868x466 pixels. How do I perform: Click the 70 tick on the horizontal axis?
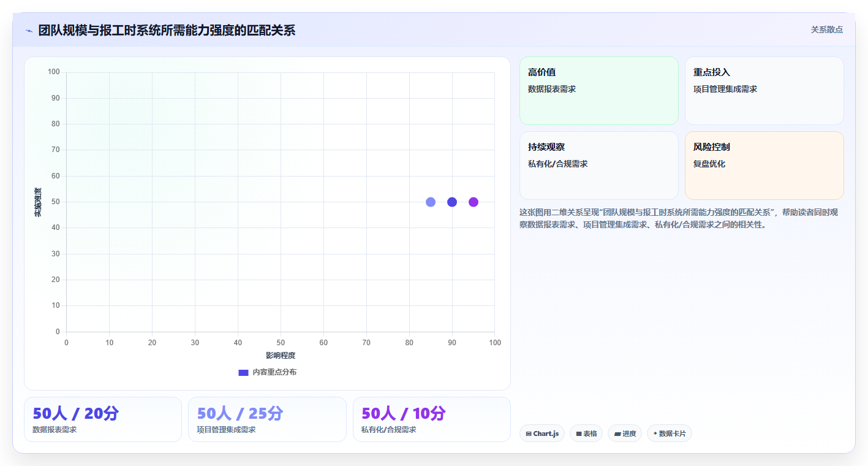[x=366, y=343]
